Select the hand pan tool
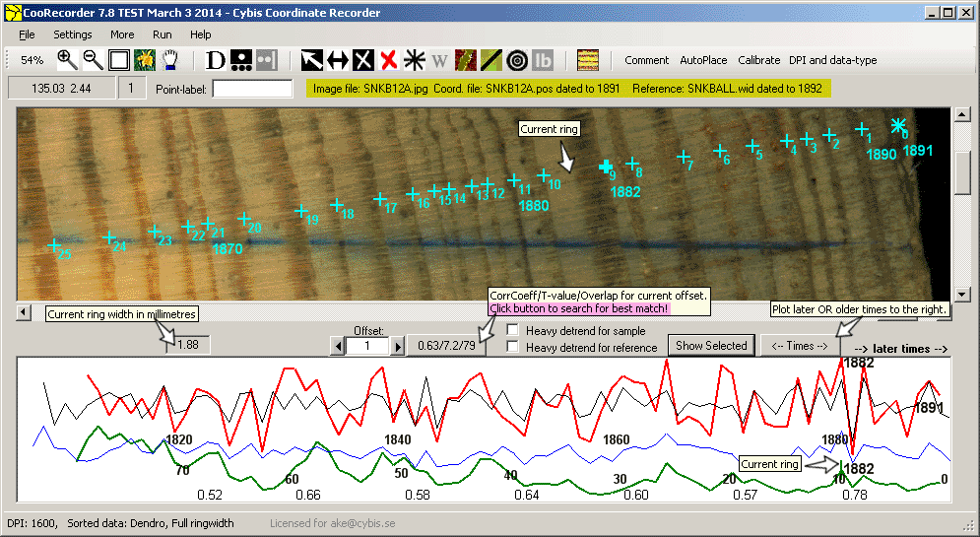The height and width of the screenshot is (537, 980). (x=170, y=60)
